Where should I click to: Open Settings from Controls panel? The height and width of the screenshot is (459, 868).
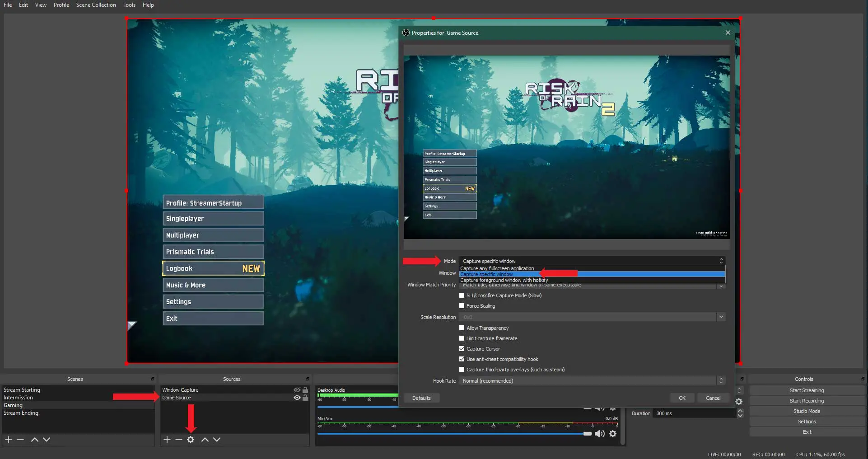(807, 422)
